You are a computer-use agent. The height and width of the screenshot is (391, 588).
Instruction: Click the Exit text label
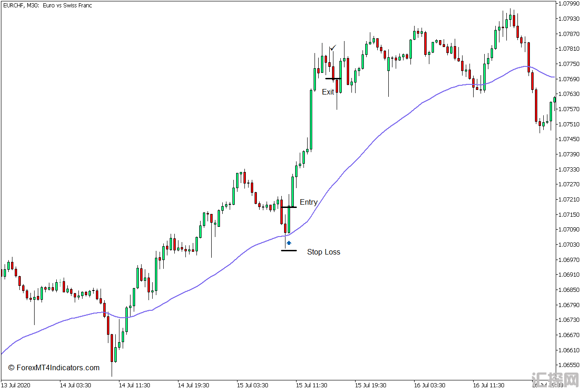[x=328, y=92]
